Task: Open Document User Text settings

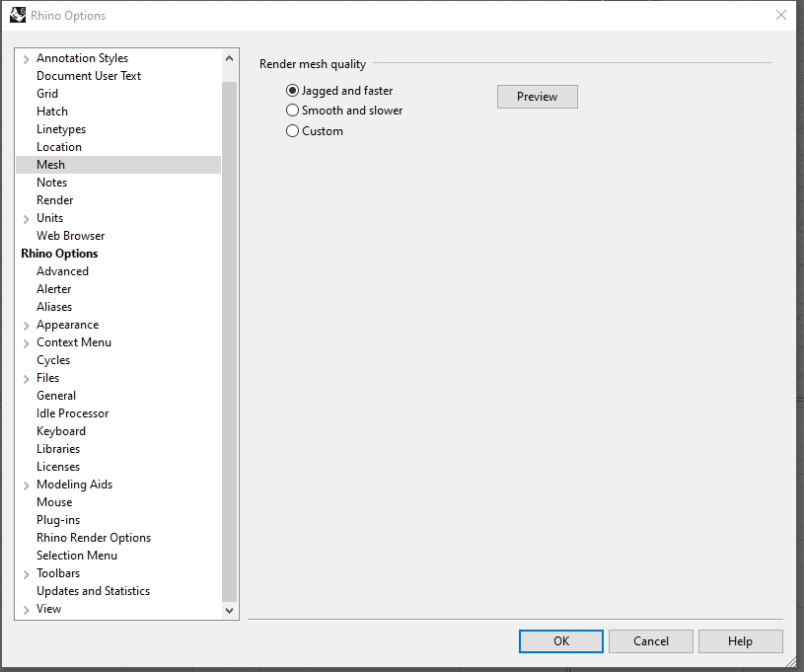Action: pyautogui.click(x=89, y=76)
